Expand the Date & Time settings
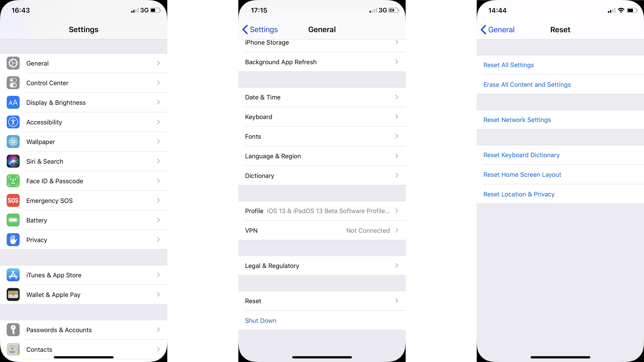Image resolution: width=644 pixels, height=362 pixels. [322, 97]
